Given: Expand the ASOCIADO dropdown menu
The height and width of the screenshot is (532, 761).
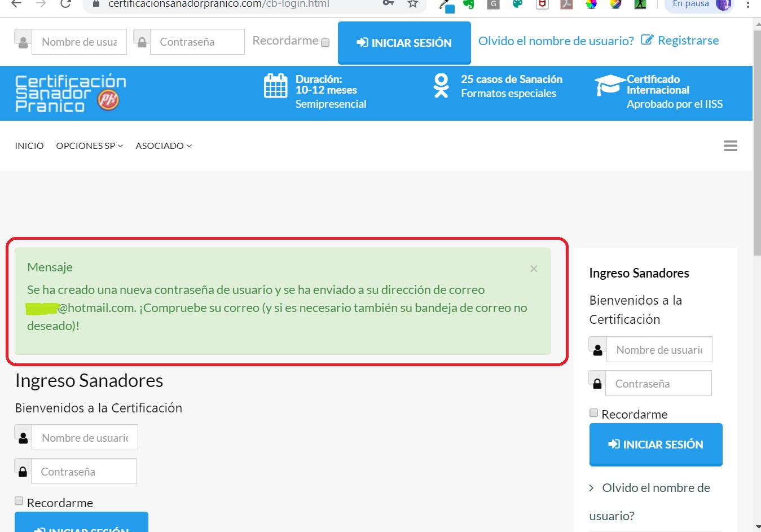Looking at the screenshot, I should tap(164, 146).
